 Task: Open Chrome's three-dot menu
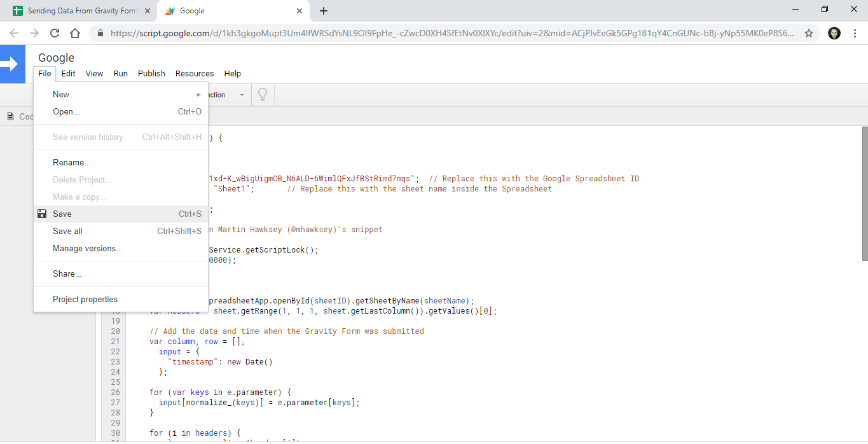tap(854, 33)
